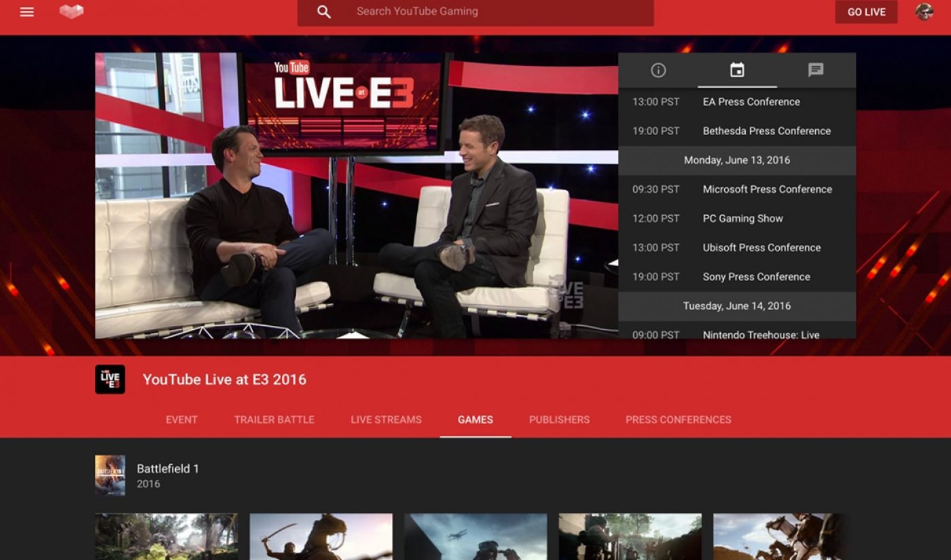Select the PUBLISHERS tab
Screen dimensions: 951x560
pos(558,419)
